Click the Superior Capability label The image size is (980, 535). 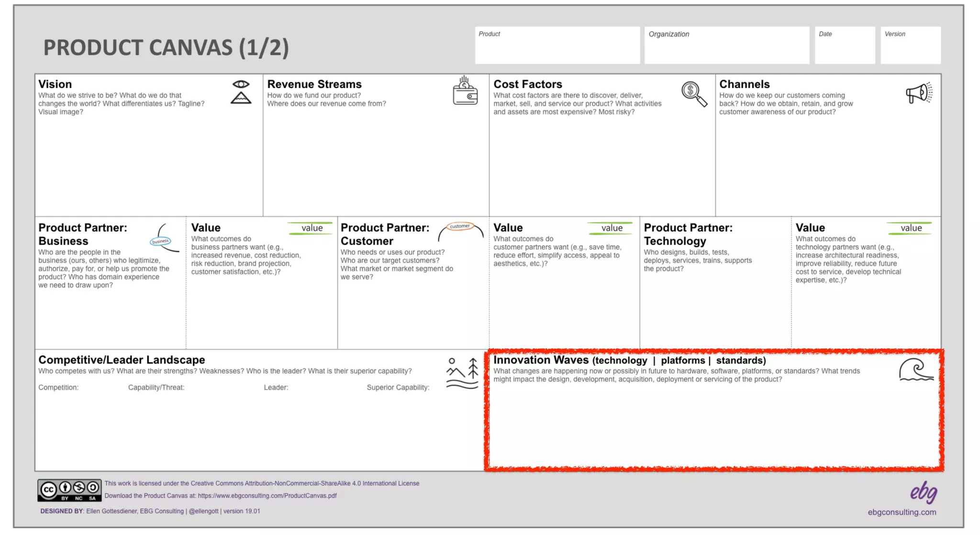[x=398, y=387]
